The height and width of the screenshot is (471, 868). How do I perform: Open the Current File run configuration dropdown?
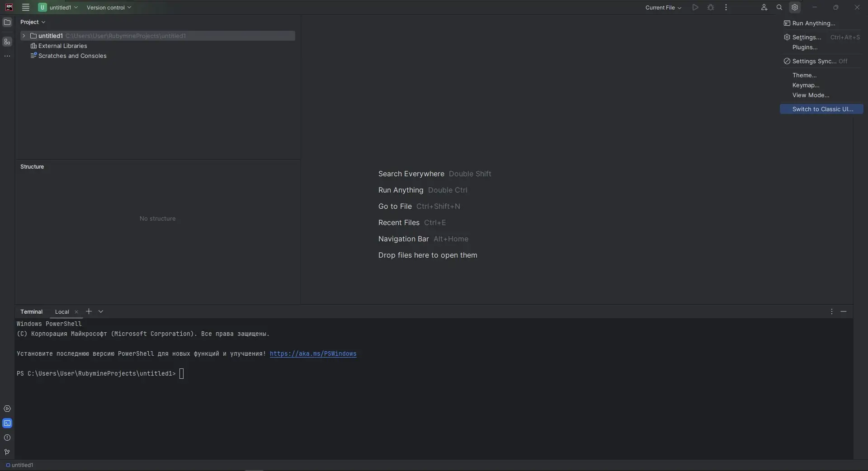click(663, 7)
